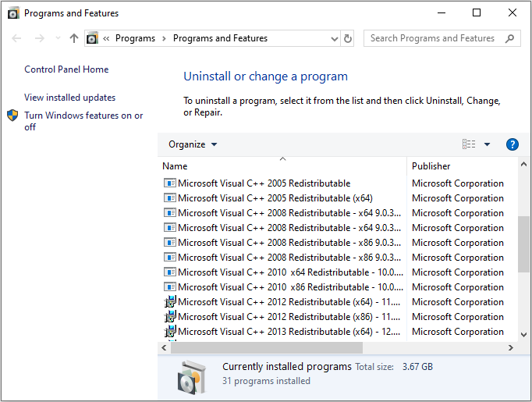Click the search magnifier icon

point(509,39)
